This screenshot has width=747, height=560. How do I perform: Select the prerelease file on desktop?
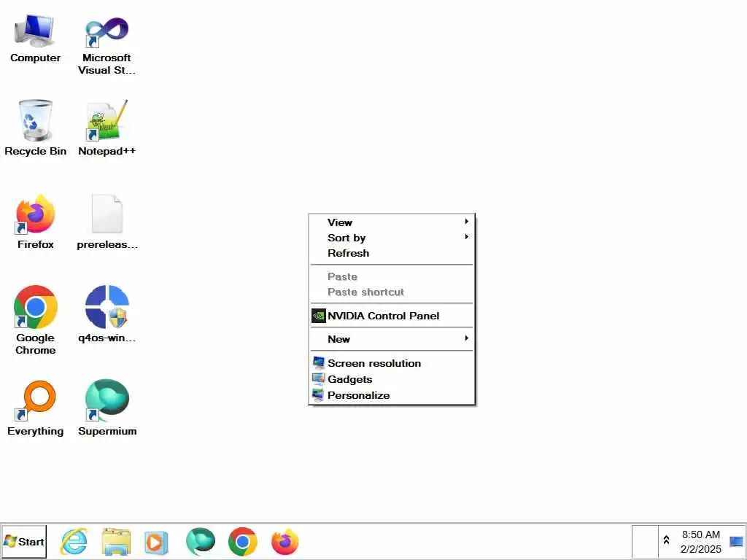click(107, 222)
